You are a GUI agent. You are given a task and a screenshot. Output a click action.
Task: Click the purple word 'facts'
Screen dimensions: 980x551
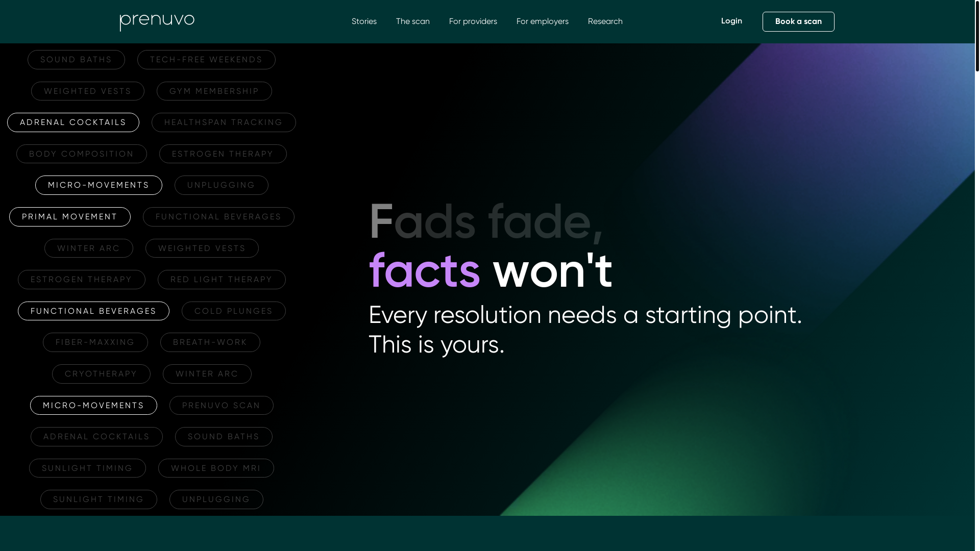[x=424, y=270]
